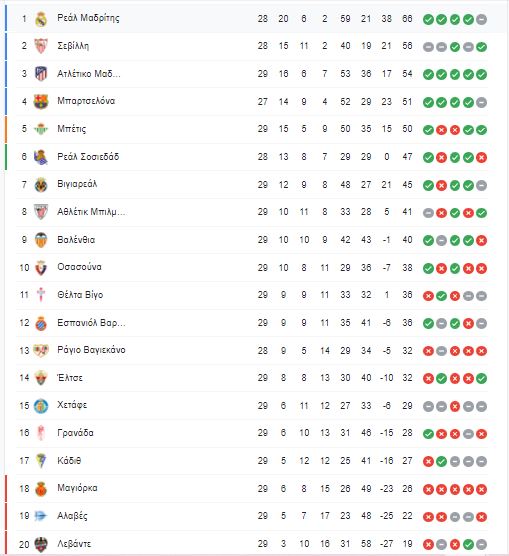Click the Villarreal yellow crest icon

point(41,185)
